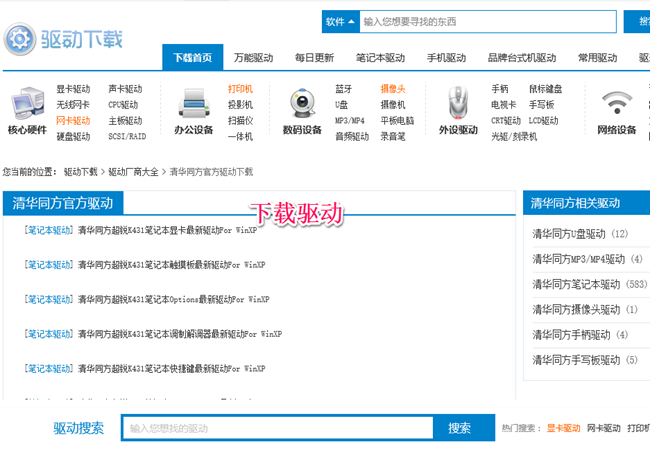The width and height of the screenshot is (650, 450).
Task: Focus the top search input field
Action: 488,22
